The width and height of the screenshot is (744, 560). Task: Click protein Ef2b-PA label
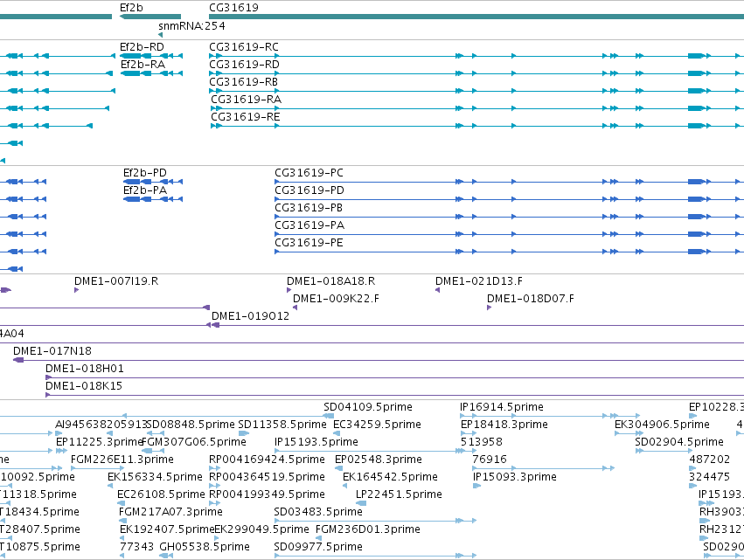click(x=145, y=190)
